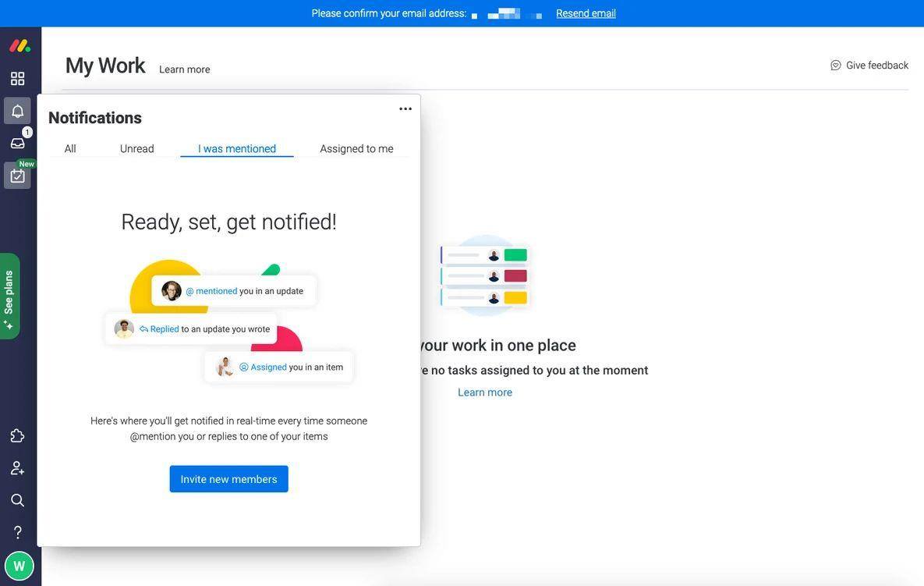
Task: Open notifications three-dot options menu
Action: [405, 108]
